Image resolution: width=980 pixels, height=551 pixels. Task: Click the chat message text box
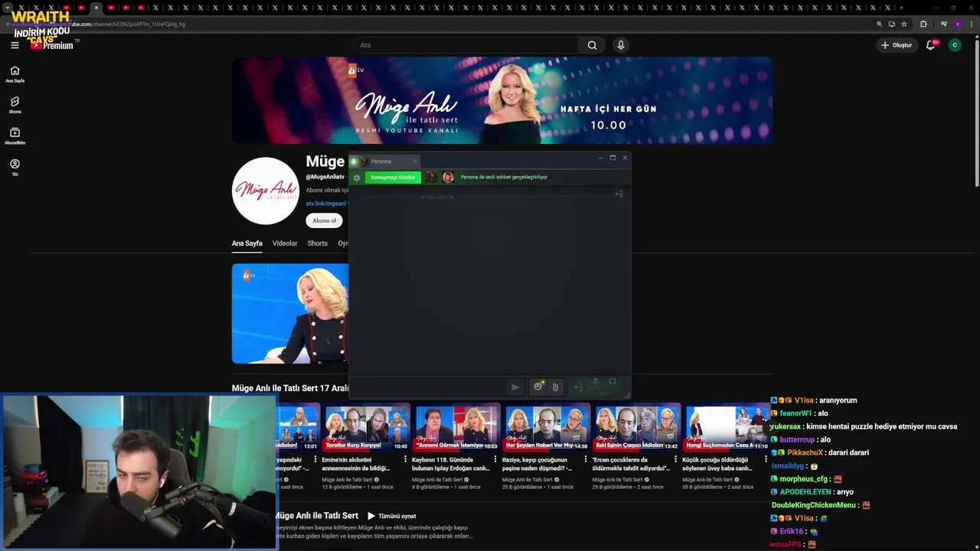point(429,387)
